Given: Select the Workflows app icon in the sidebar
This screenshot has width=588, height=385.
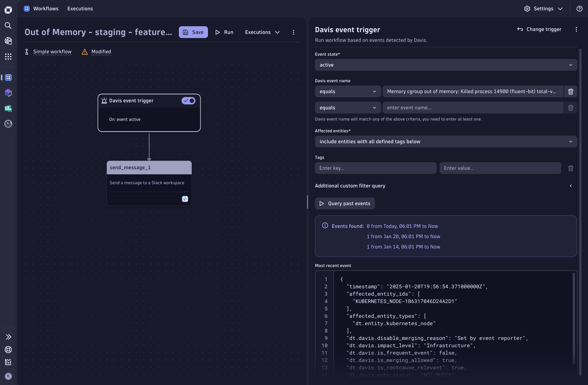Looking at the screenshot, I should pyautogui.click(x=8, y=78).
